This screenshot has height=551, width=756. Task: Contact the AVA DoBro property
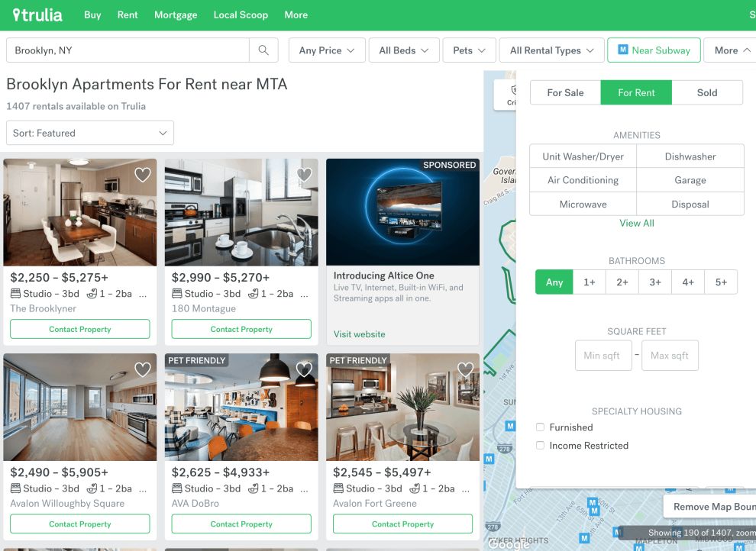(241, 524)
